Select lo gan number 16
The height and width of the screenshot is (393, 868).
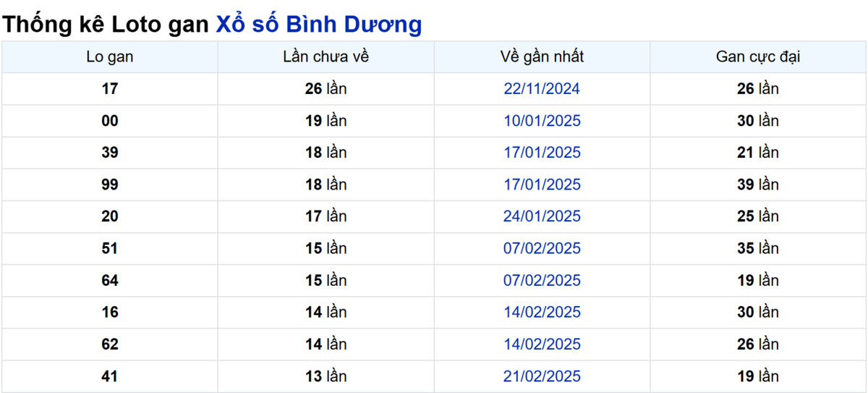[x=109, y=312]
